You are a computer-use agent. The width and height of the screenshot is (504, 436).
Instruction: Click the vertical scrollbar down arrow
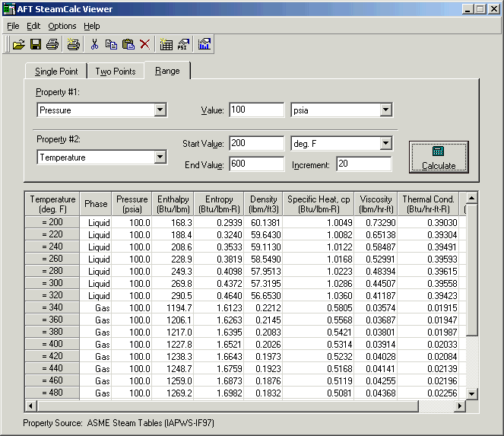472,393
